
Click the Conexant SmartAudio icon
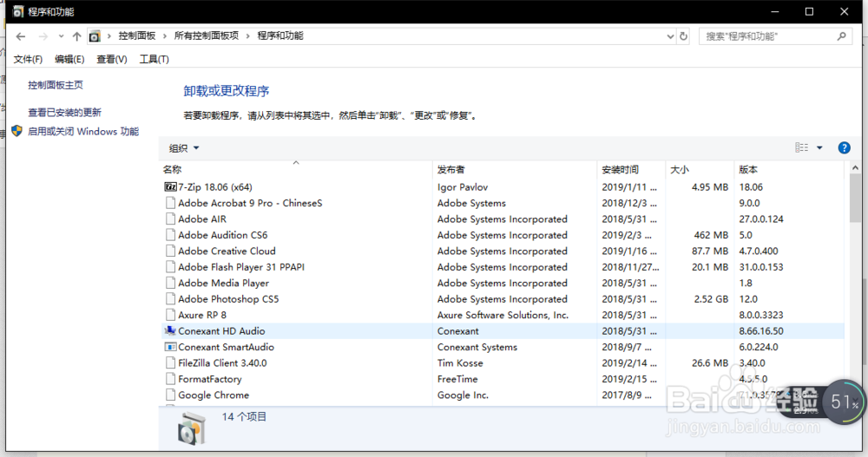[x=170, y=347]
